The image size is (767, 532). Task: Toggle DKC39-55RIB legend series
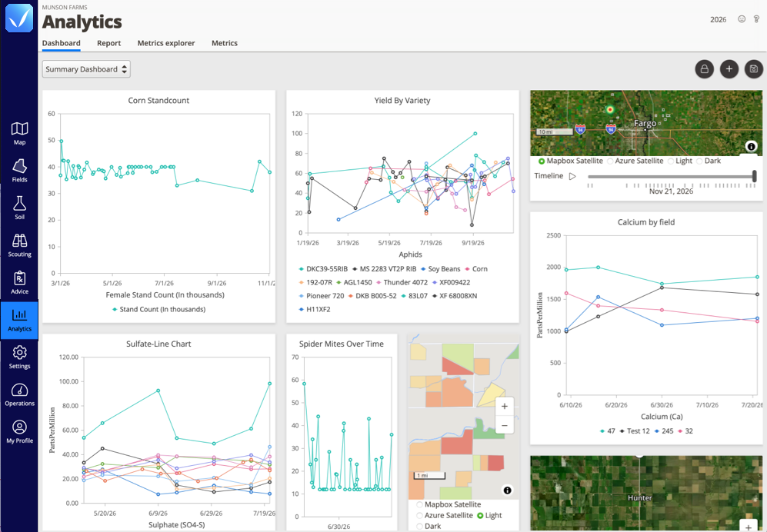tap(323, 269)
